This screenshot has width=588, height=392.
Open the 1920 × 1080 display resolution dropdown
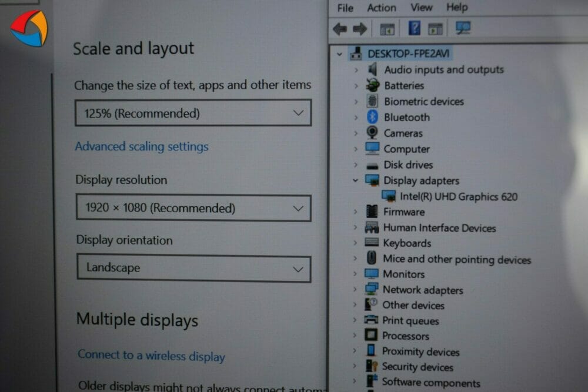click(x=193, y=207)
